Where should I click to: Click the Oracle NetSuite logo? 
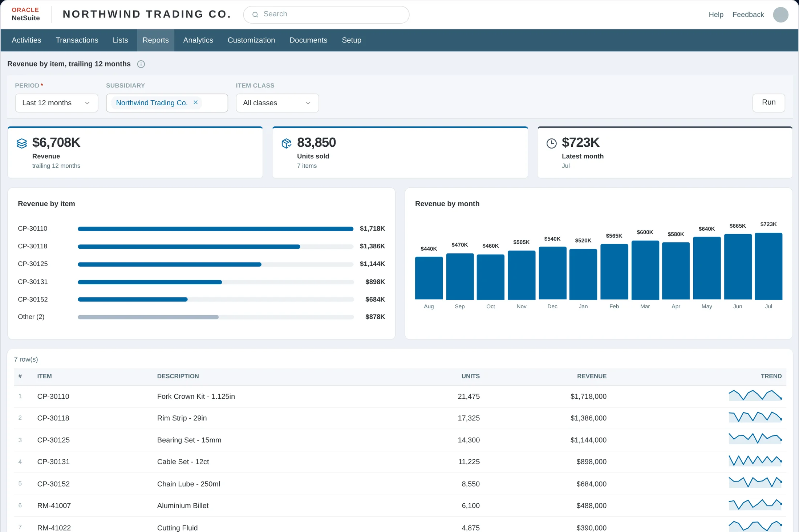coord(25,14)
